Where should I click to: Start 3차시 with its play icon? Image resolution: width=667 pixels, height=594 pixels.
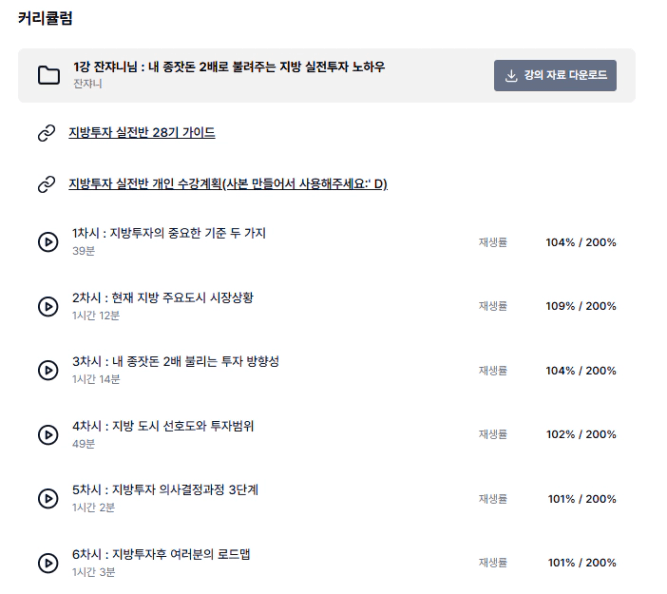pyautogui.click(x=47, y=370)
